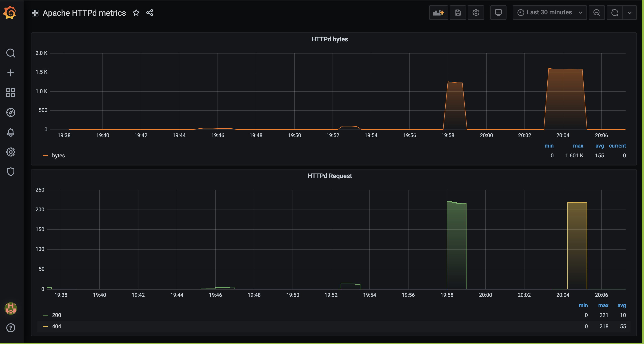Toggle the 404 series in legend
The image size is (644, 344).
click(x=56, y=326)
